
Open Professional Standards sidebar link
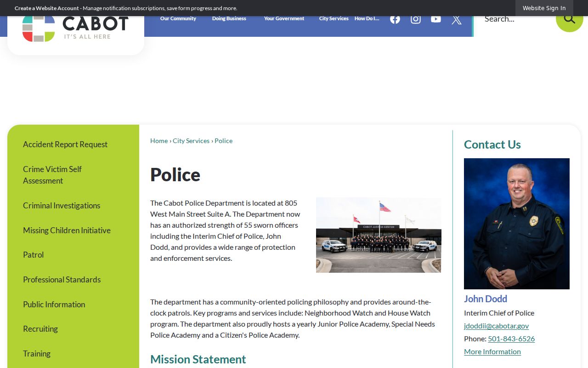(62, 280)
